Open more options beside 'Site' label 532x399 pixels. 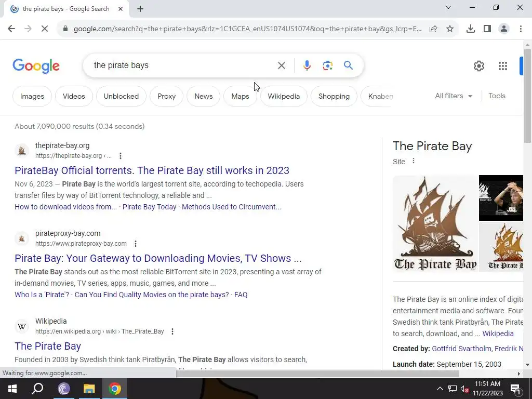(413, 161)
